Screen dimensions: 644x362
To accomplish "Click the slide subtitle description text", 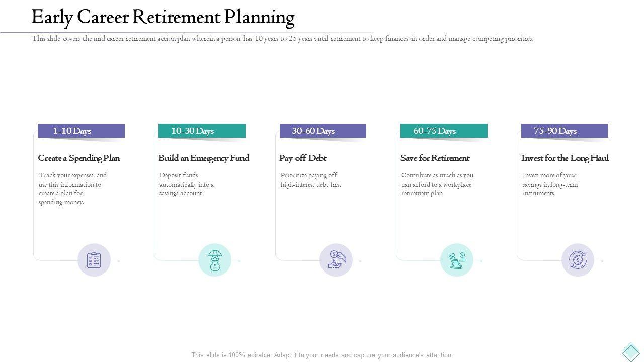I will tap(282, 39).
